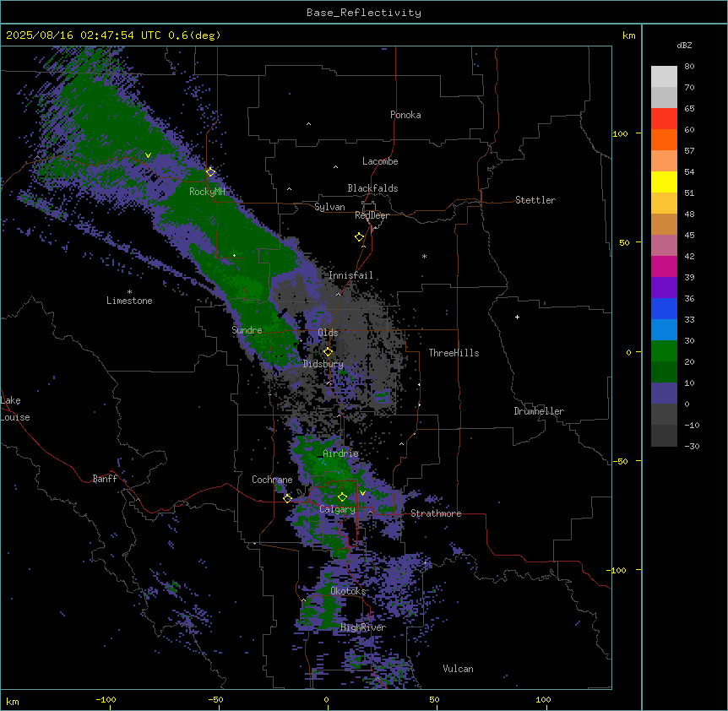Click the white plus marker north of Drumheller
The image size is (728, 711).
click(x=517, y=317)
